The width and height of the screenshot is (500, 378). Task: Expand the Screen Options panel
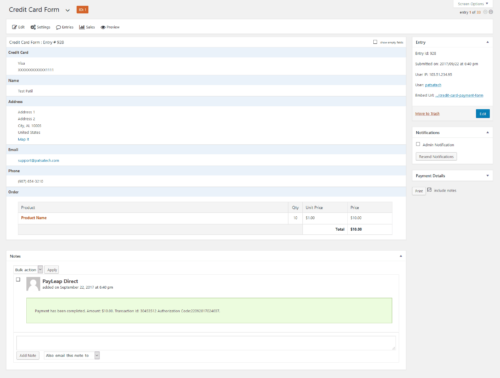[x=473, y=4]
